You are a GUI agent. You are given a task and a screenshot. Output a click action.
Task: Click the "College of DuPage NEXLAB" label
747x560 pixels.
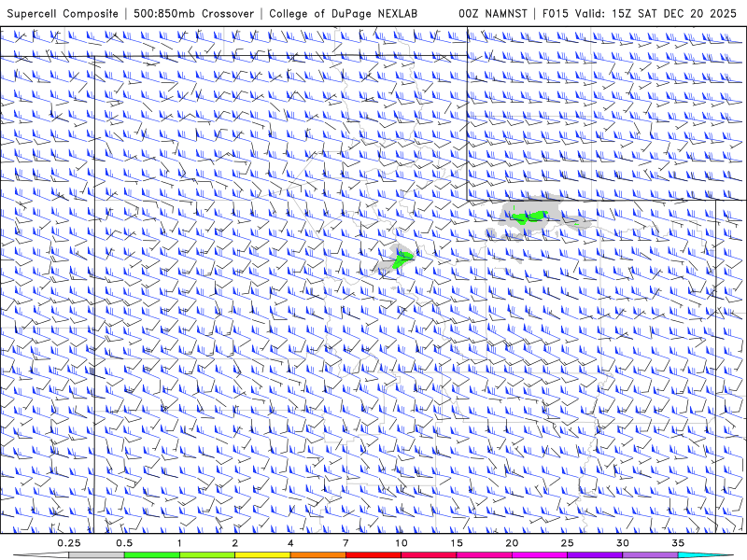pos(343,13)
